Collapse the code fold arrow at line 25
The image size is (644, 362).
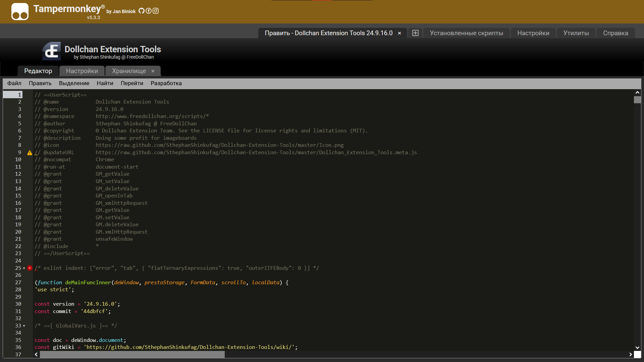pyautogui.click(x=24, y=268)
